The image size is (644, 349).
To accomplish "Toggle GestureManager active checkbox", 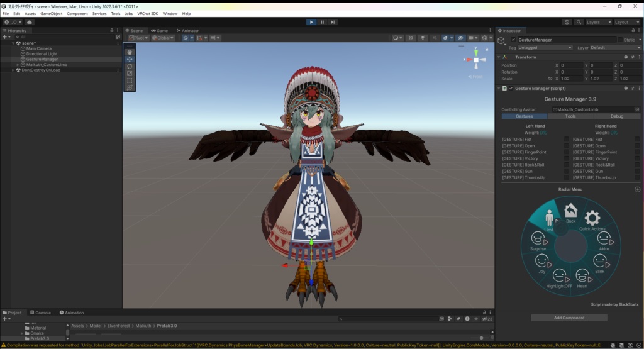I will point(513,40).
